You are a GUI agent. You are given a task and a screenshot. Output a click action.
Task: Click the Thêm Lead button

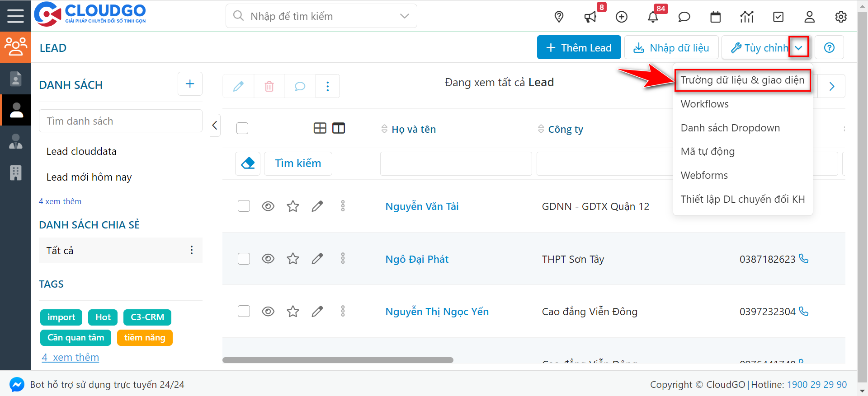point(579,47)
